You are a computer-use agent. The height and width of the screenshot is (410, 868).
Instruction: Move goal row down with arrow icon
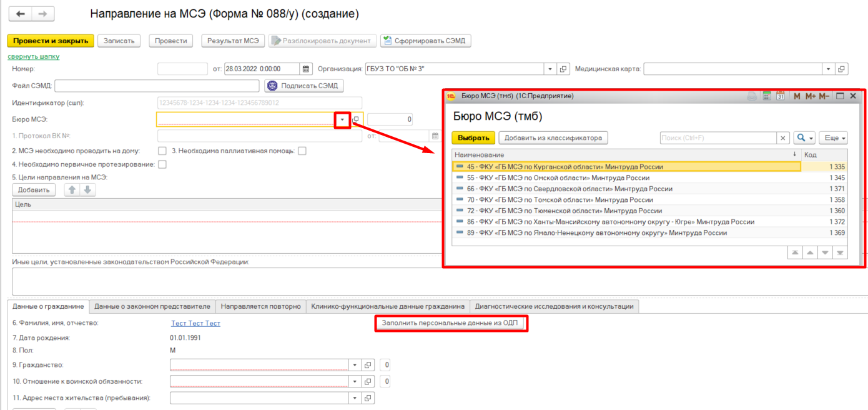click(x=87, y=189)
